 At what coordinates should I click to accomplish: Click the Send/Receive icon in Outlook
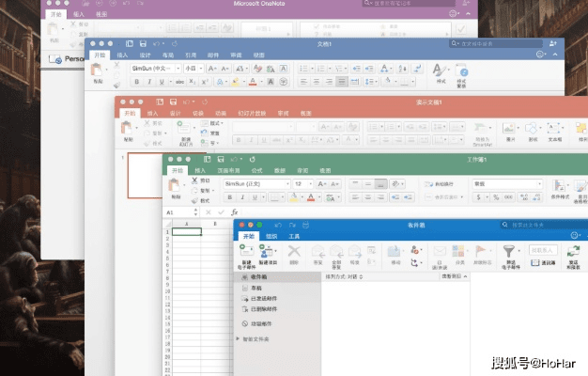pos(573,252)
